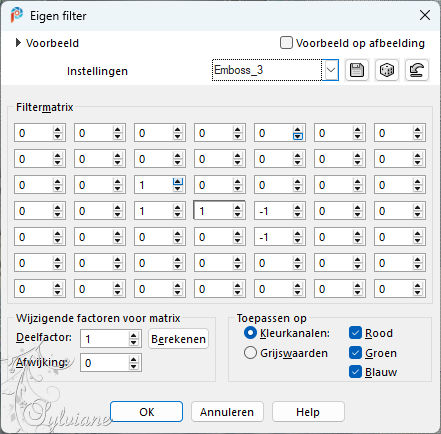Click the reset to default arrow icon
The image size is (441, 434).
point(417,70)
